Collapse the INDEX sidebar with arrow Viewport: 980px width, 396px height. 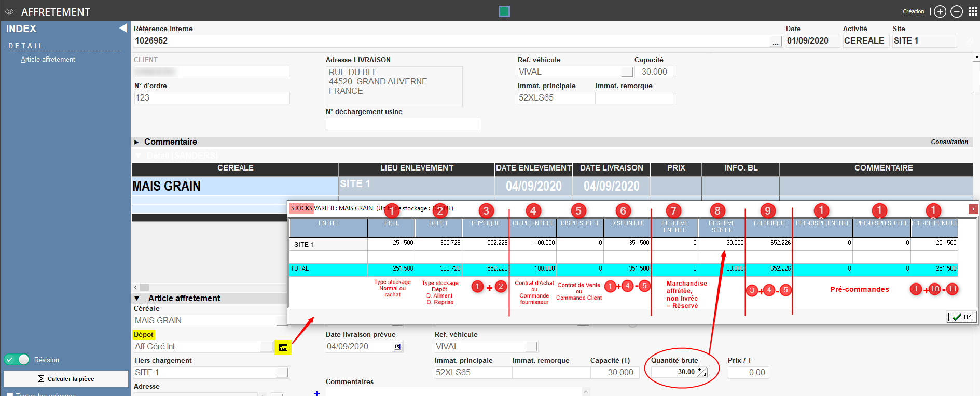click(123, 28)
